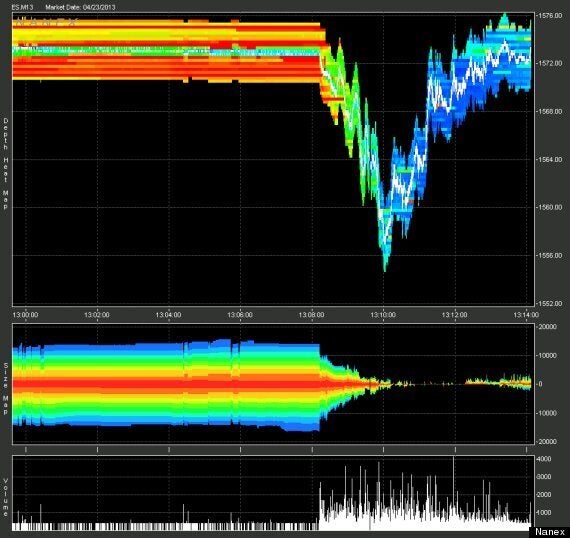Viewport: 570px width, 538px height.
Task: Click the Volume panel vertical title
Action: 5,497
